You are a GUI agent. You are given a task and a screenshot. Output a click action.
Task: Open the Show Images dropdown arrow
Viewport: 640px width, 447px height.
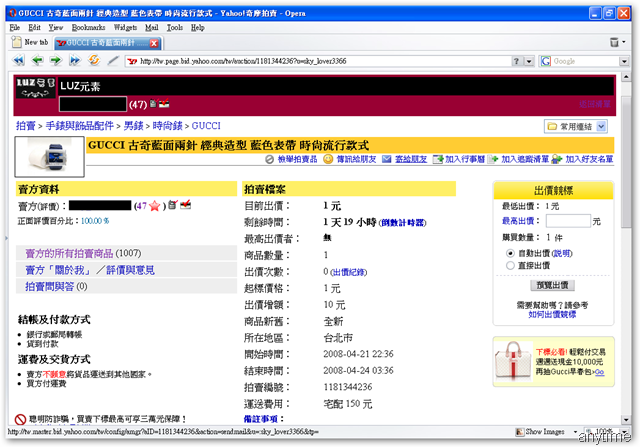575,432
